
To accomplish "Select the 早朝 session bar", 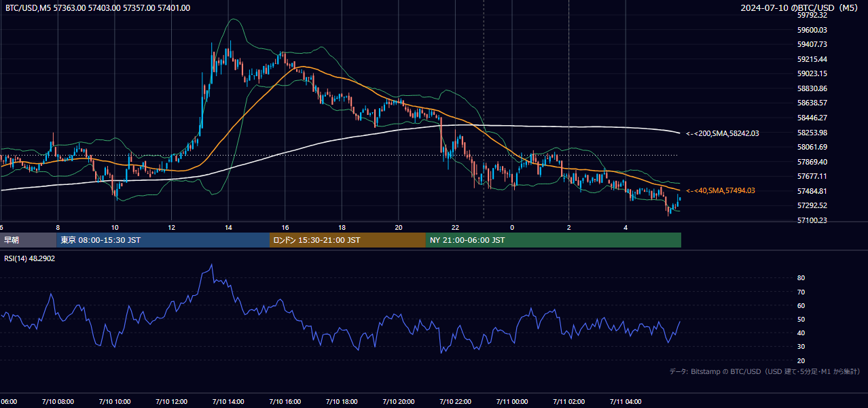I will [x=28, y=240].
